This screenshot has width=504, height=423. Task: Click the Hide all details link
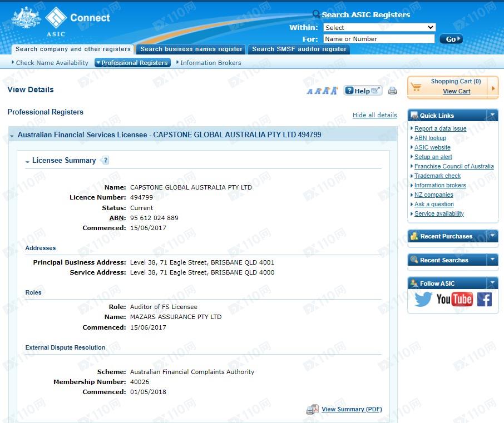(x=374, y=115)
